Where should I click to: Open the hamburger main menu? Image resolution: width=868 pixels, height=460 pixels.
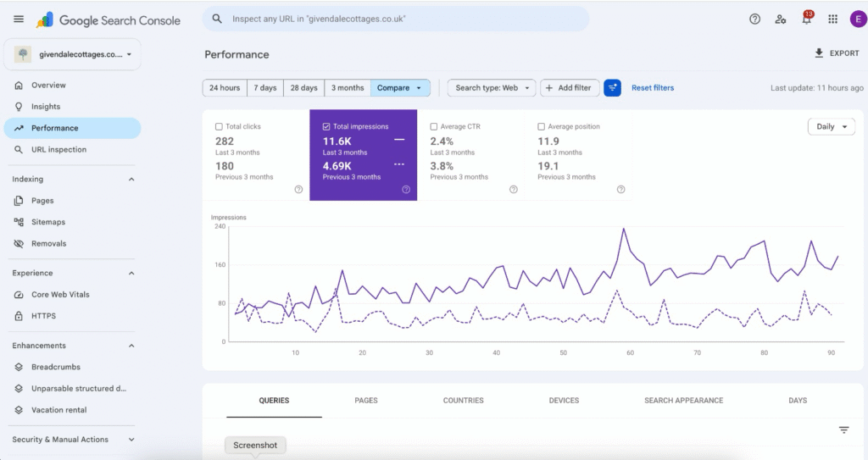tap(19, 19)
